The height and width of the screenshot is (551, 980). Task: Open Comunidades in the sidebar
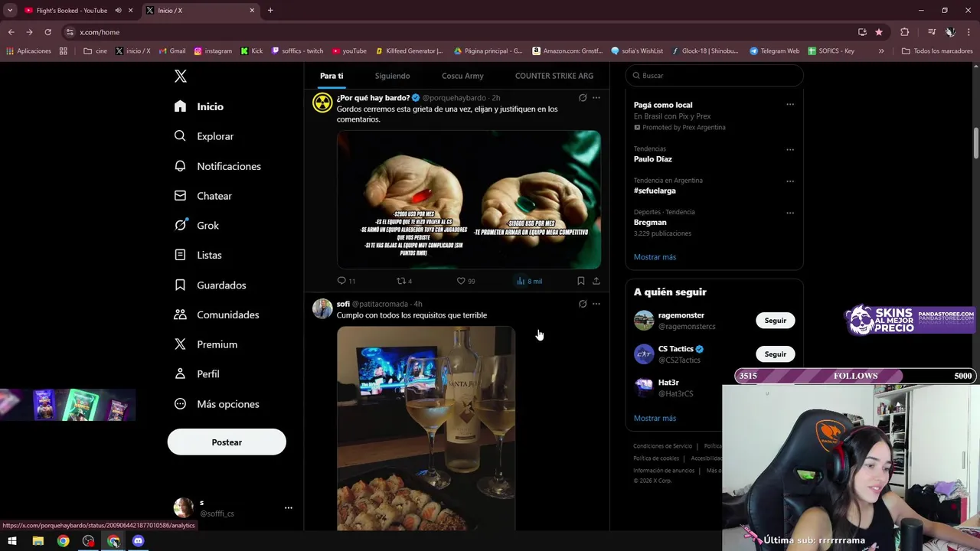pos(217,315)
